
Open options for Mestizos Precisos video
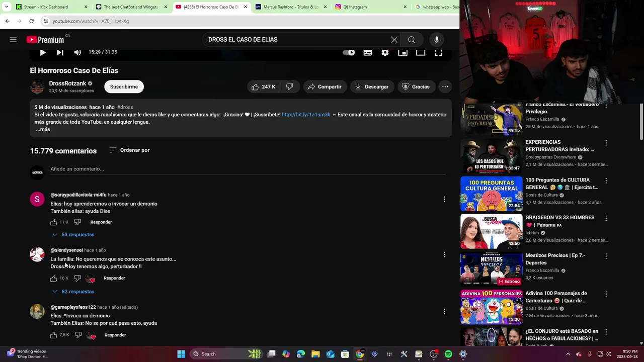point(606,256)
